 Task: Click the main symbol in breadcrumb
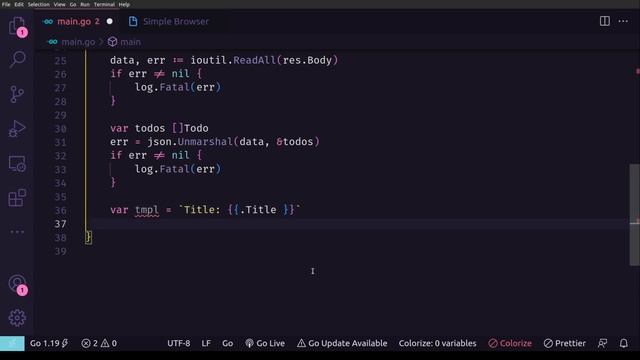pyautogui.click(x=130, y=42)
